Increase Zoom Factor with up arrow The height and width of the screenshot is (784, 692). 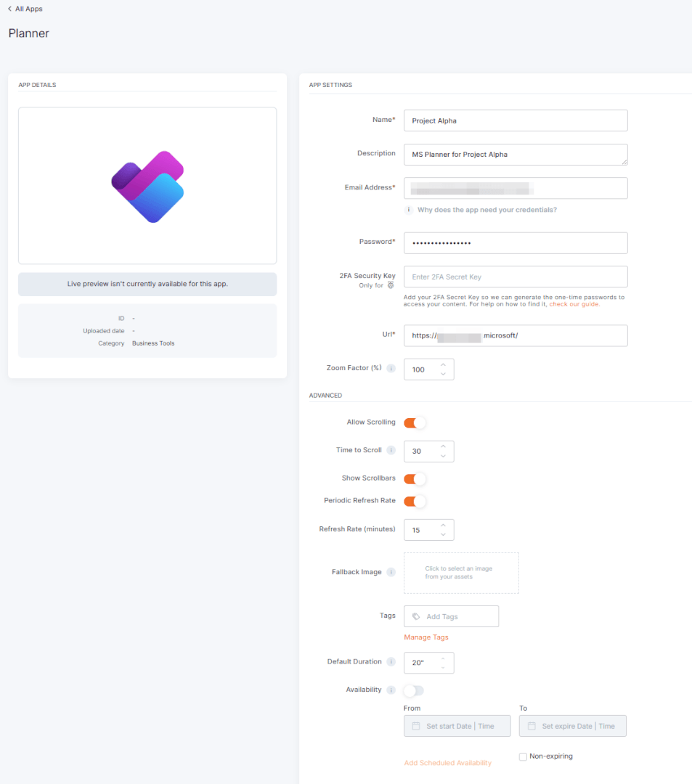tap(443, 364)
